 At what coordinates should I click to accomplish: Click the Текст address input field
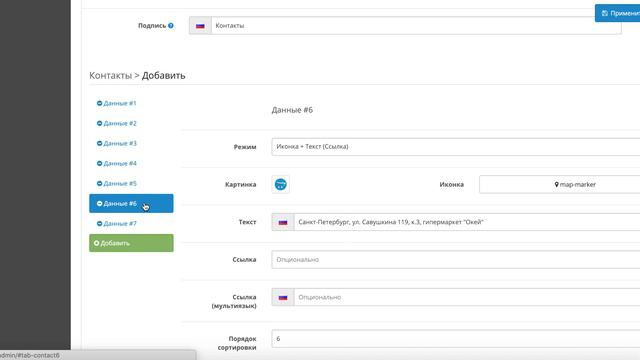coord(467,222)
